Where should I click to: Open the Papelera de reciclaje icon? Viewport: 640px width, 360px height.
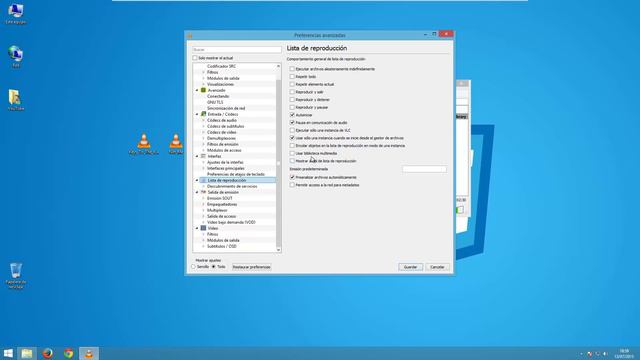click(16, 276)
